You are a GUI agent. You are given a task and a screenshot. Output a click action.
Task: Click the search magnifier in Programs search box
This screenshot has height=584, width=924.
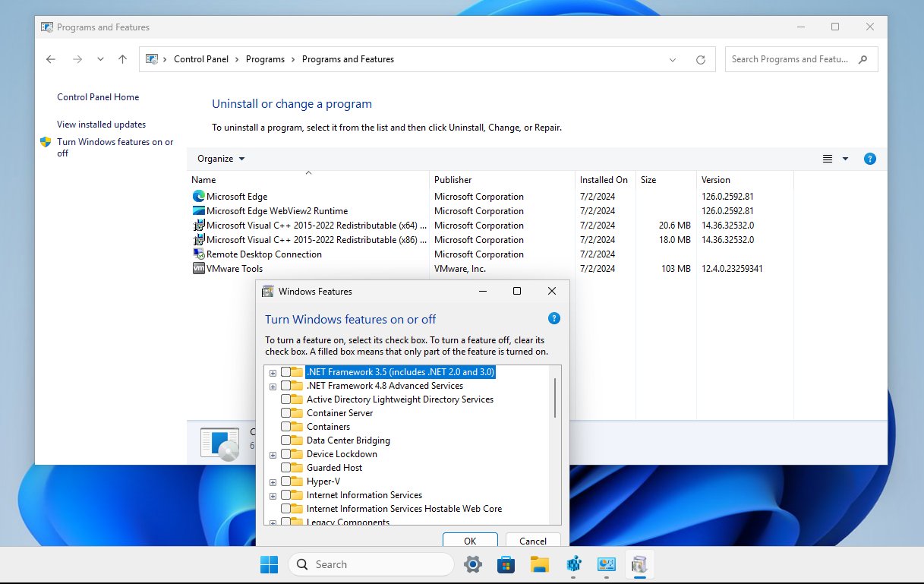coord(863,59)
